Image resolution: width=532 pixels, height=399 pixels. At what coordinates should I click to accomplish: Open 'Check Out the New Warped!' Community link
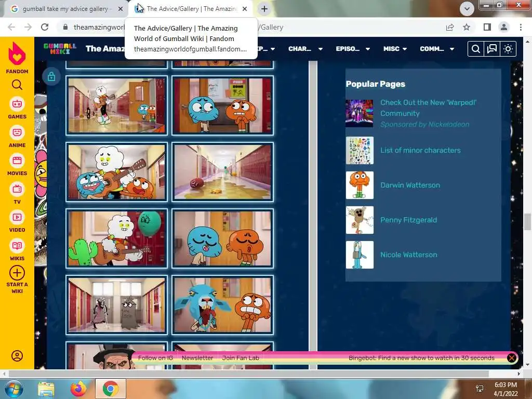pyautogui.click(x=428, y=108)
